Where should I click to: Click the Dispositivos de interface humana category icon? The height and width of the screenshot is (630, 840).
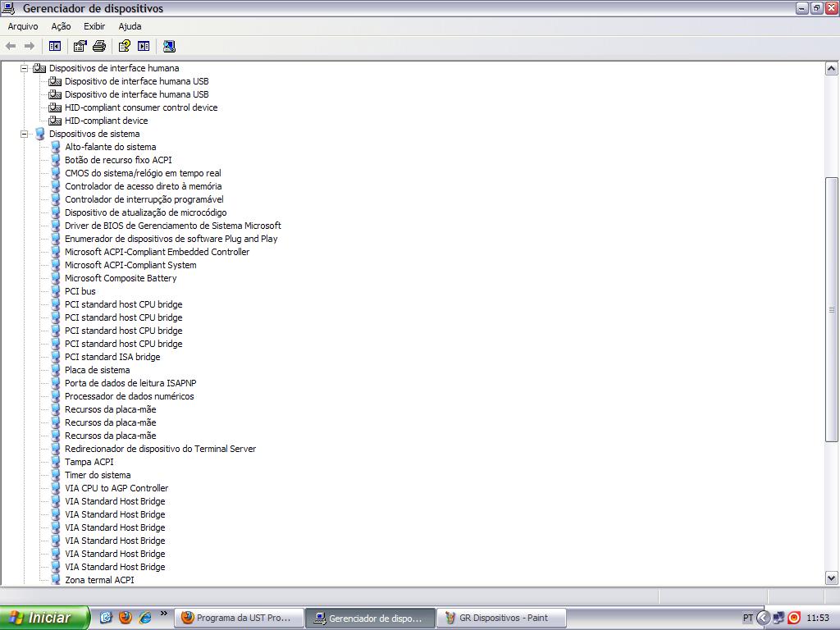point(39,69)
